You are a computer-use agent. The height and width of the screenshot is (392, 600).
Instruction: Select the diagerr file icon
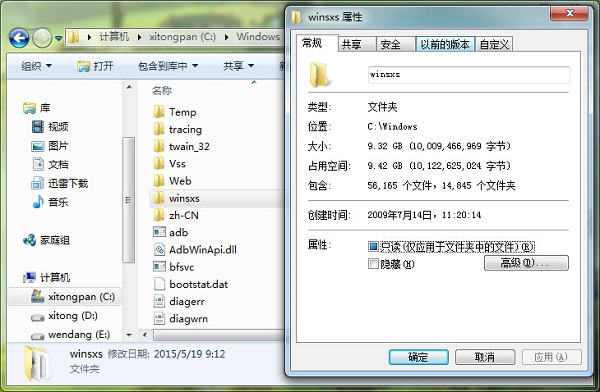tap(159, 301)
